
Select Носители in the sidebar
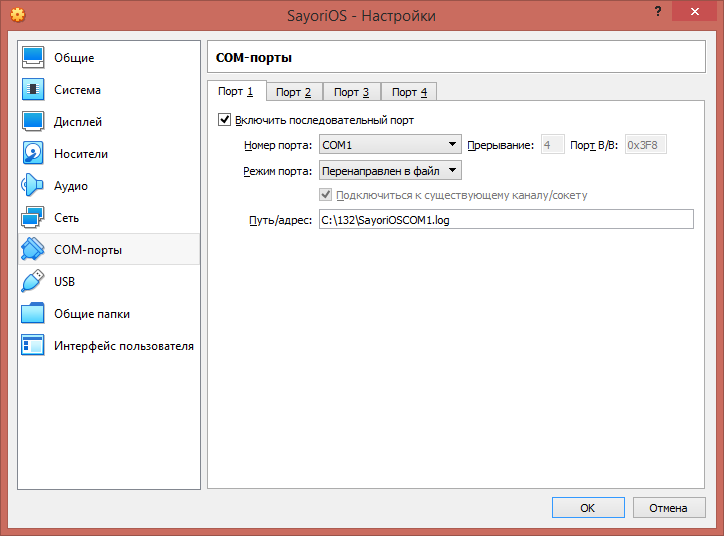click(109, 154)
